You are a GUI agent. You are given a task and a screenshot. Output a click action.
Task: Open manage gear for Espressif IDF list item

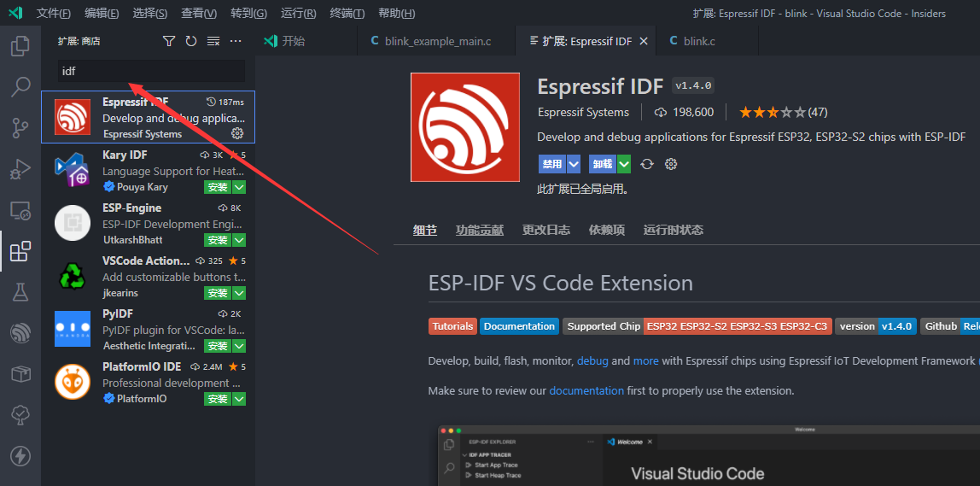(x=236, y=133)
